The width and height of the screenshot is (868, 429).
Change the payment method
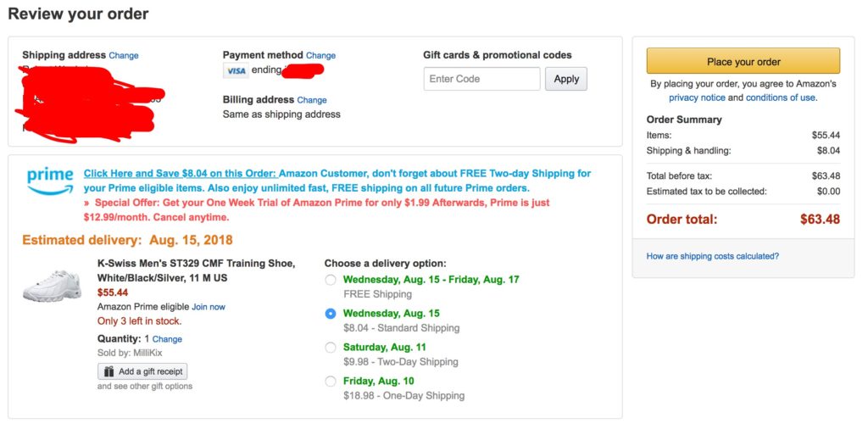coord(321,56)
